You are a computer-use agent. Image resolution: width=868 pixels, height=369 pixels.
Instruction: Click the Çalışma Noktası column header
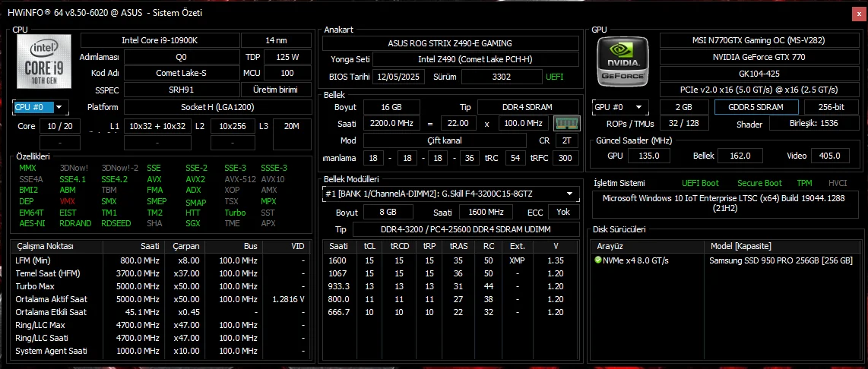tap(58, 246)
